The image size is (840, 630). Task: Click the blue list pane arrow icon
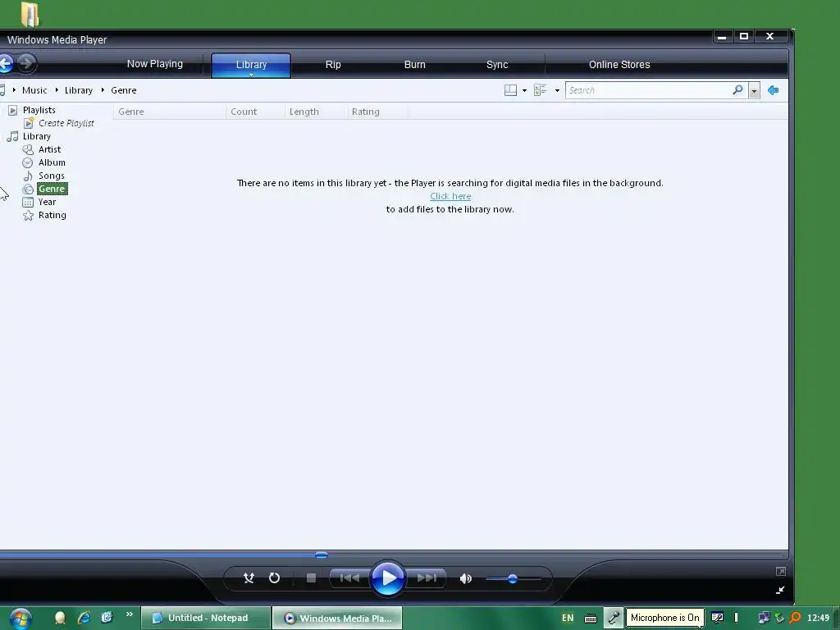[x=773, y=90]
